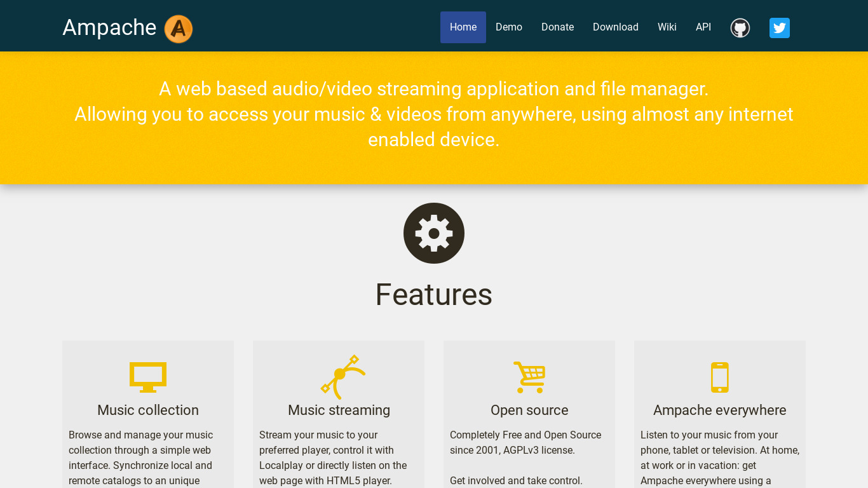Click the monitor icon for Music collection

tap(148, 377)
